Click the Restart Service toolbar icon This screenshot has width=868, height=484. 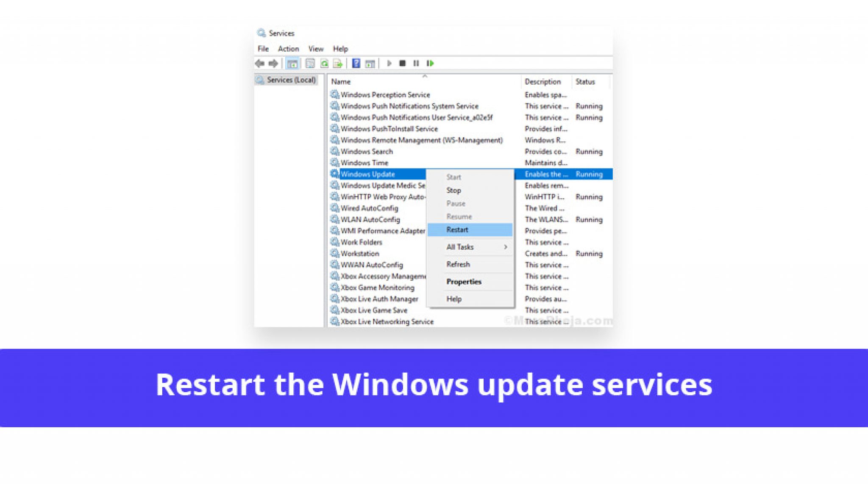click(430, 64)
